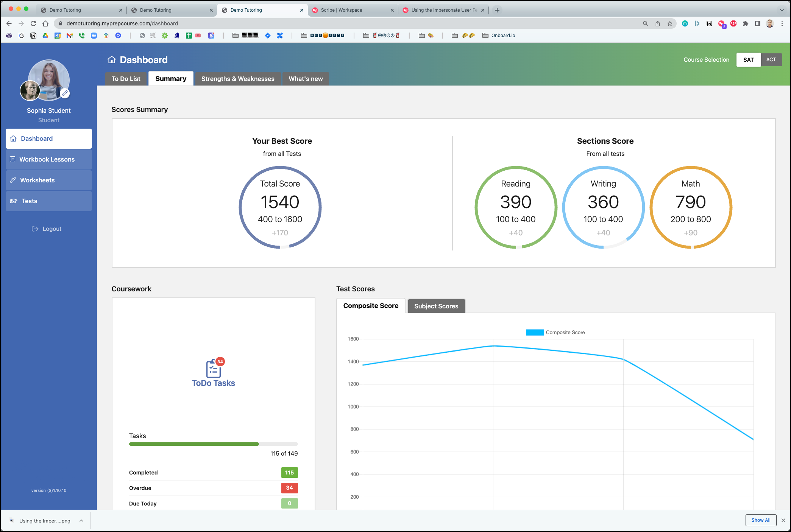Open the Chrome tab search dropdown arrow
The height and width of the screenshot is (532, 791).
782,10
